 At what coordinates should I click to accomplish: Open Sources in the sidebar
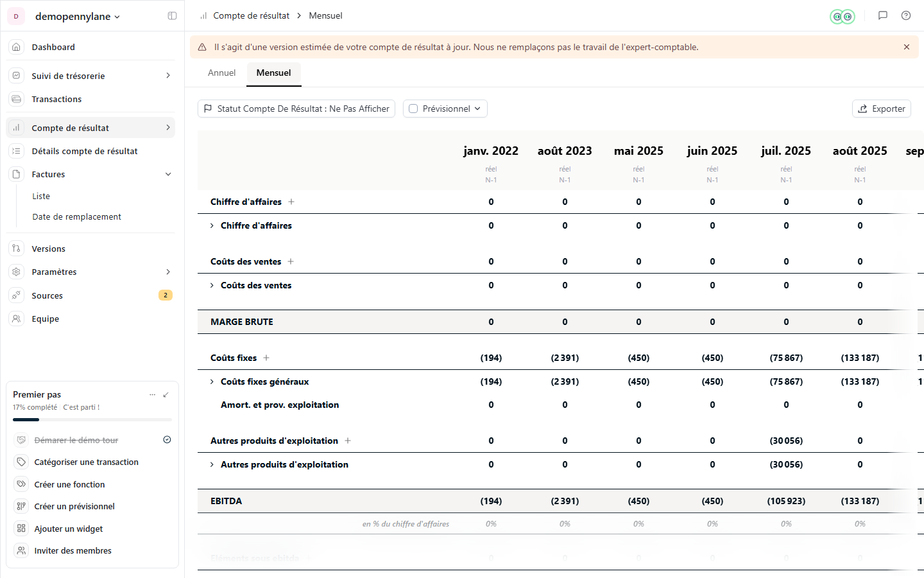(x=90, y=295)
